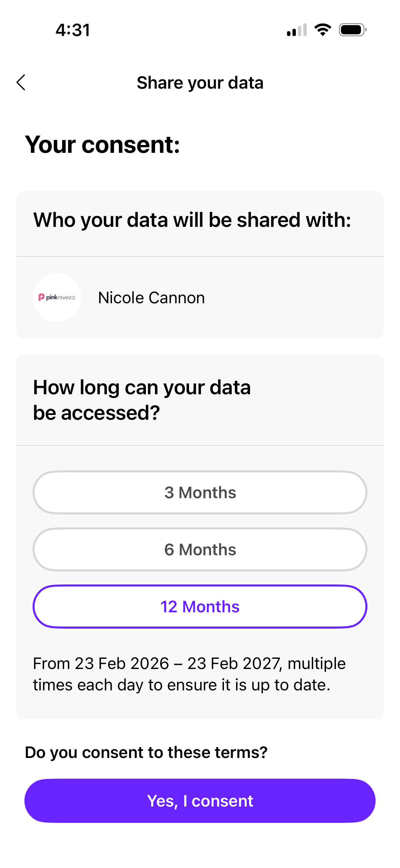This screenshot has height=868, width=400.
Task: Pick the 12 Months duration option
Action: pyautogui.click(x=200, y=607)
